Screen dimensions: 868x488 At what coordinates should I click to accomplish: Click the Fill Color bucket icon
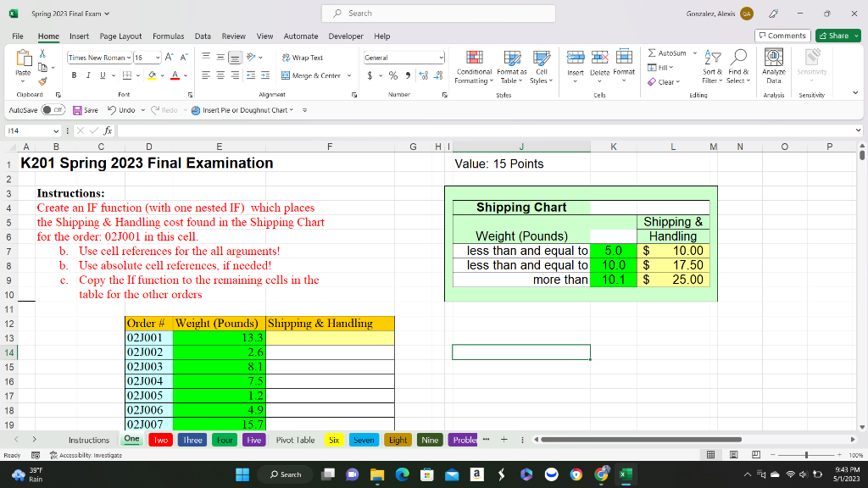click(152, 75)
